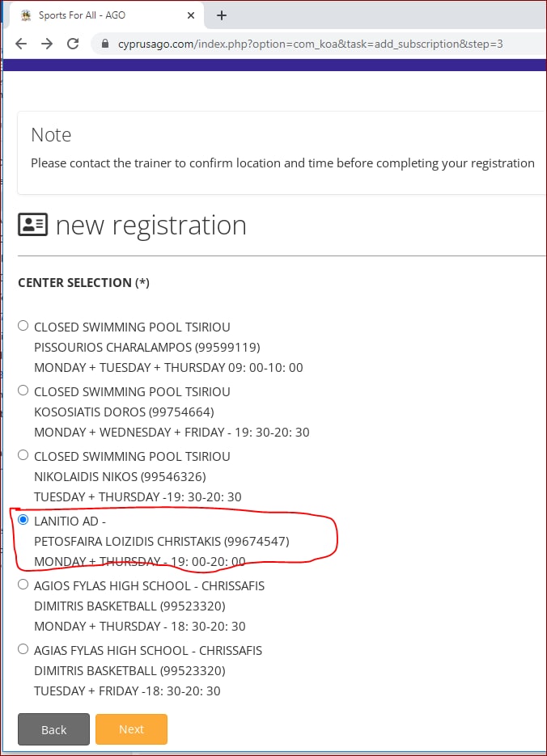Choose Agias Fylas Tuesday + Friday basketball

[23, 648]
